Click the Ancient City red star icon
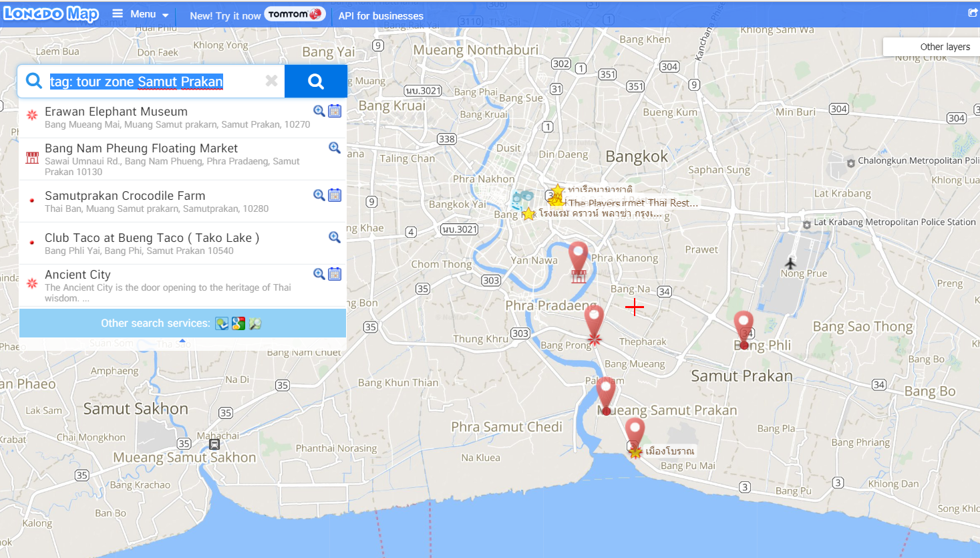Screen dimensions: 980x558 [32, 283]
